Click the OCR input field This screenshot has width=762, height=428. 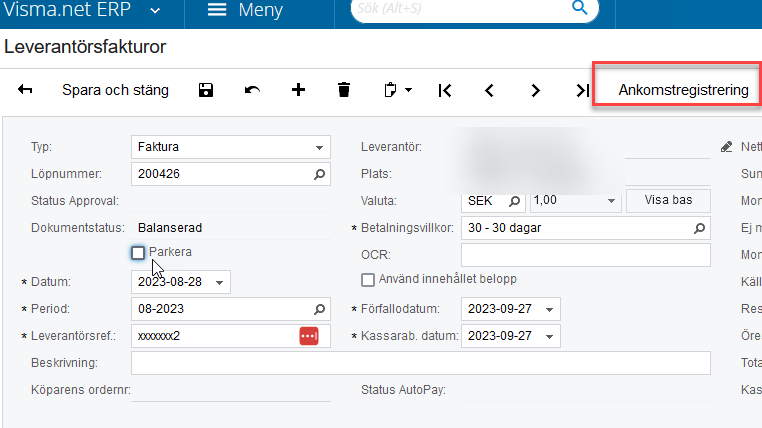[x=586, y=255]
